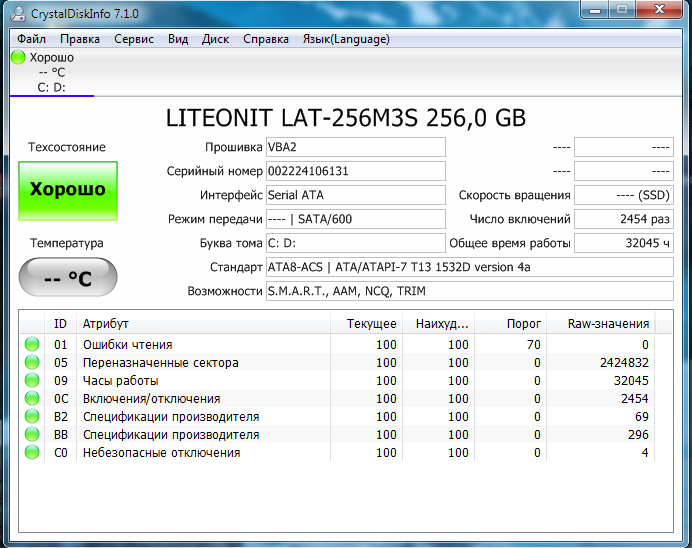The height and width of the screenshot is (548, 692).
Task: Click the LITEONIT LAT-256M3S 256,0 GB title
Action: point(346,118)
